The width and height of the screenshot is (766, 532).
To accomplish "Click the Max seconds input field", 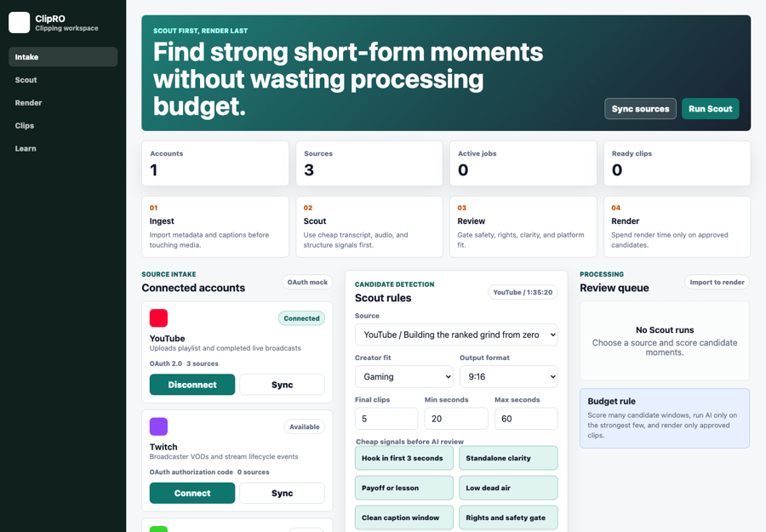I will (526, 419).
